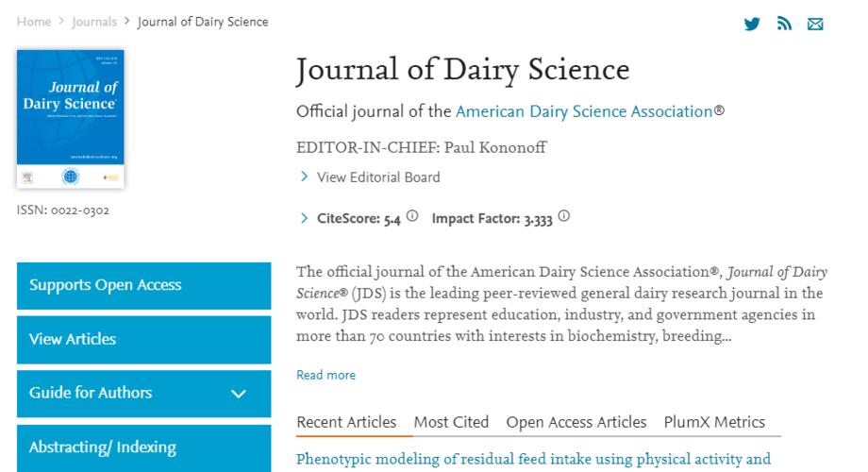The height and width of the screenshot is (472, 868).
Task: Select the PlumX Metrics tab
Action: click(x=714, y=422)
